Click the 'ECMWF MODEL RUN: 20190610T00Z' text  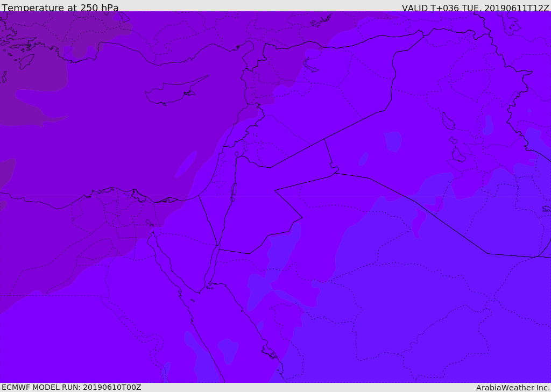[72, 387]
